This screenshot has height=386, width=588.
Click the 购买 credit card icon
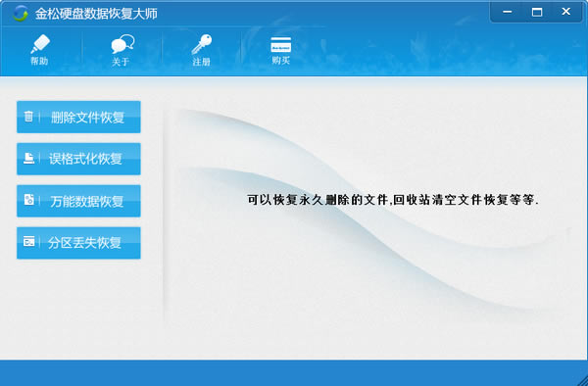coord(281,45)
